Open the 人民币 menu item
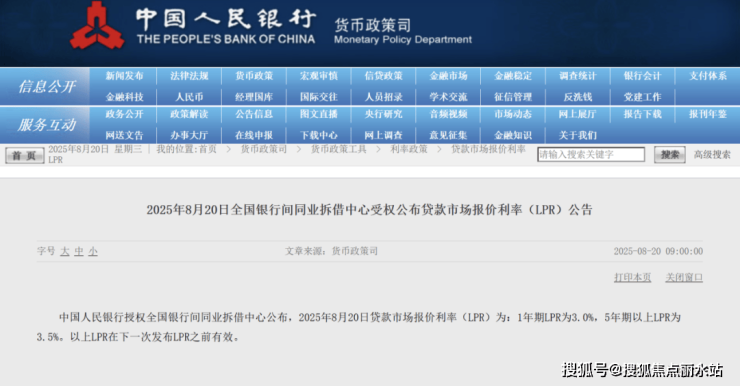 189,97
